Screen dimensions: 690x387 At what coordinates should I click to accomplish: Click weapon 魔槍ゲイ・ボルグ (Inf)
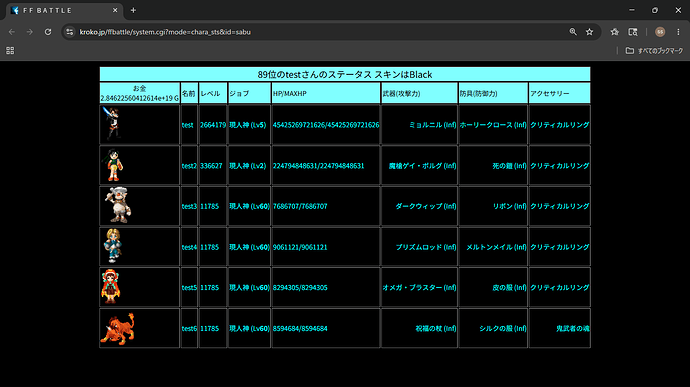pyautogui.click(x=422, y=166)
